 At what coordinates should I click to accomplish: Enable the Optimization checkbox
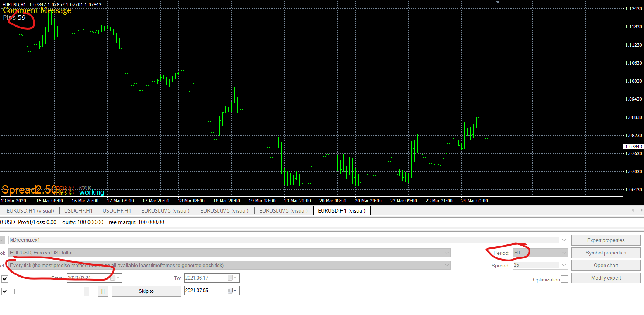[x=564, y=279]
